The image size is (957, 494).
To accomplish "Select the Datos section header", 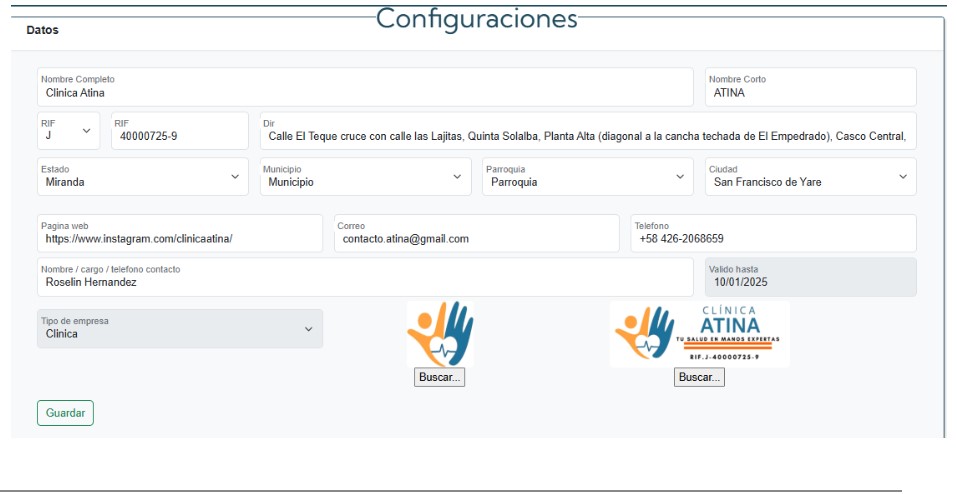I will (43, 30).
